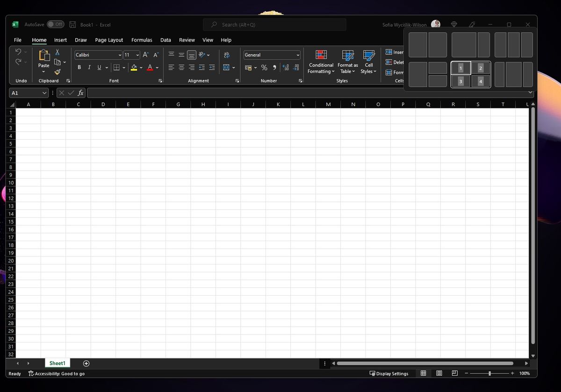The image size is (561, 392).
Task: Click the Underline icon
Action: coord(99,67)
